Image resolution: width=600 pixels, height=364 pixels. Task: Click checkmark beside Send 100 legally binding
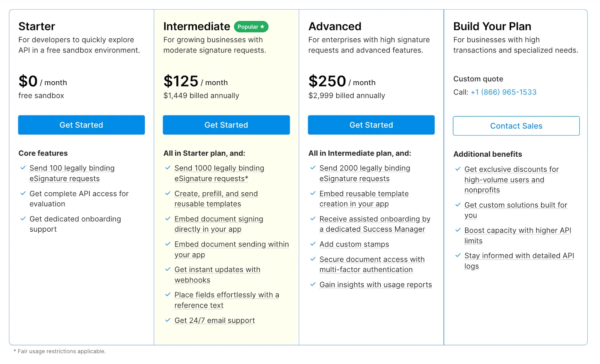click(x=23, y=168)
